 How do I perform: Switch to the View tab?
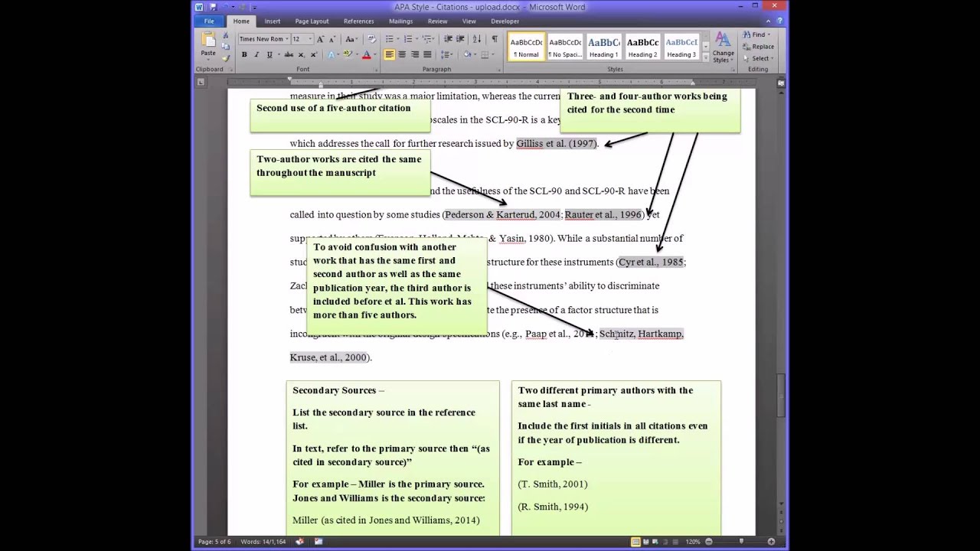pyautogui.click(x=469, y=21)
